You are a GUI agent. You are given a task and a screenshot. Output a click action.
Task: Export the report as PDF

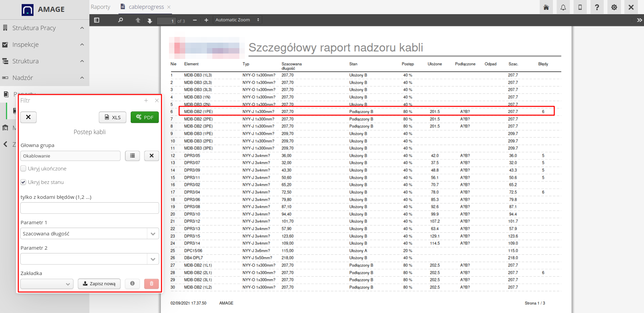[x=145, y=117]
